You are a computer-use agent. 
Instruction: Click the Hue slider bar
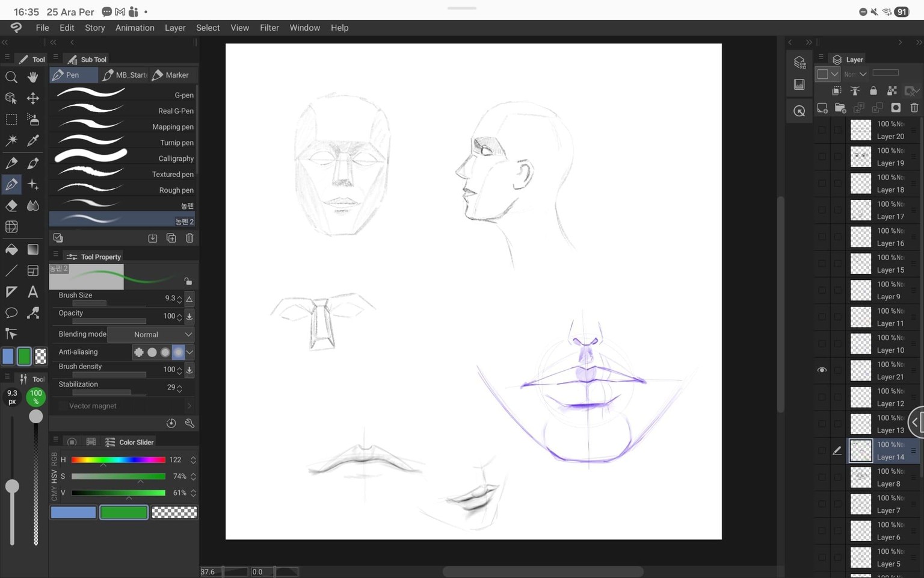[x=118, y=460]
